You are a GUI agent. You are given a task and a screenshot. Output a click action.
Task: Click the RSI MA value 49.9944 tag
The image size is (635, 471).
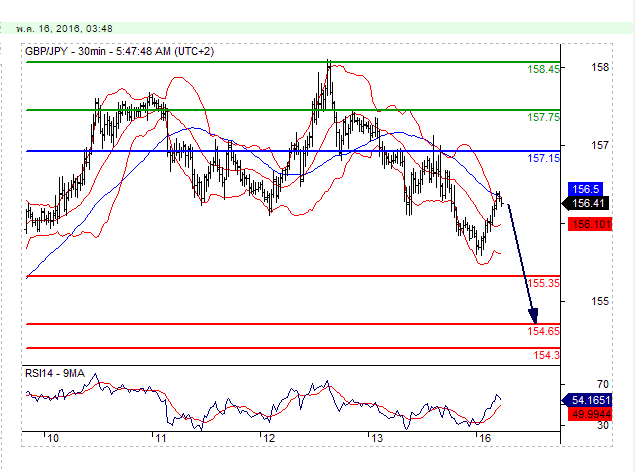tap(590, 414)
